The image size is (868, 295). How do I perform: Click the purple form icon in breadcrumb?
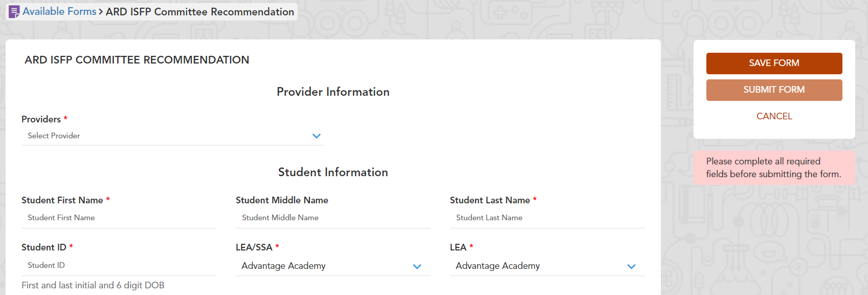(x=14, y=12)
